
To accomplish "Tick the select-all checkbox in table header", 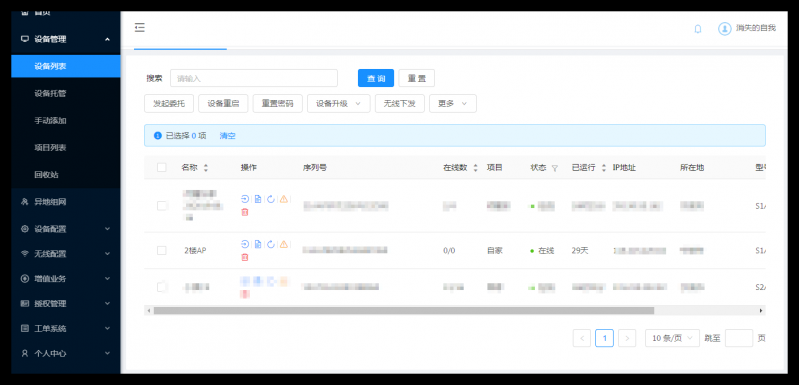I will [x=162, y=167].
